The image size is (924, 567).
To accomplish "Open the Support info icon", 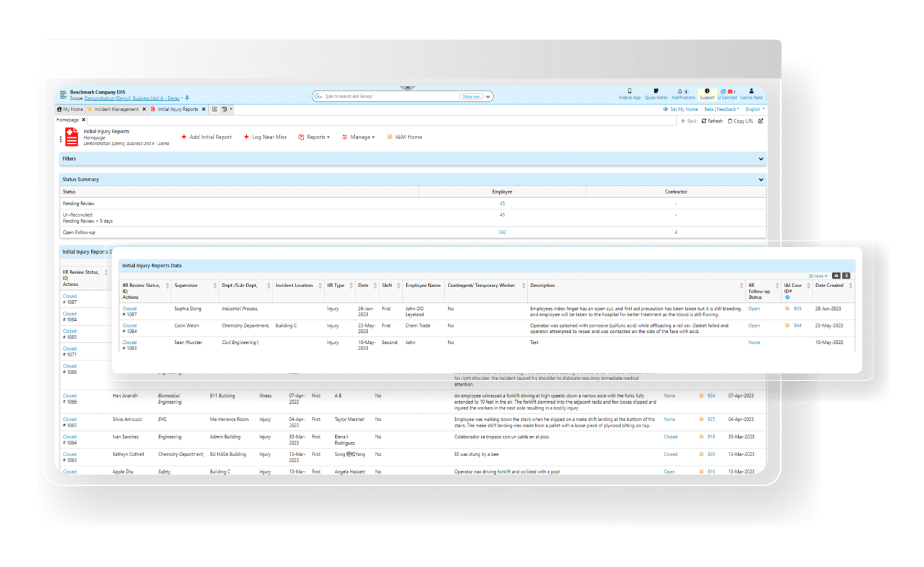I will (707, 94).
